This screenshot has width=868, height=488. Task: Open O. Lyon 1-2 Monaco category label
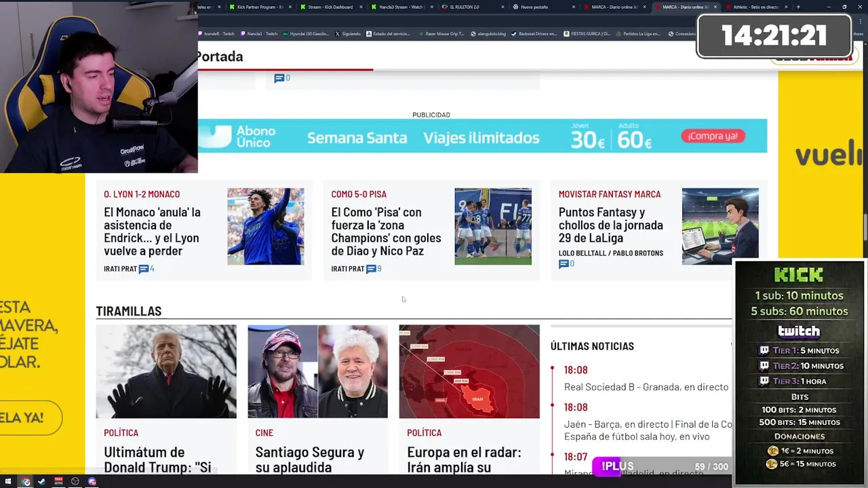click(x=142, y=195)
